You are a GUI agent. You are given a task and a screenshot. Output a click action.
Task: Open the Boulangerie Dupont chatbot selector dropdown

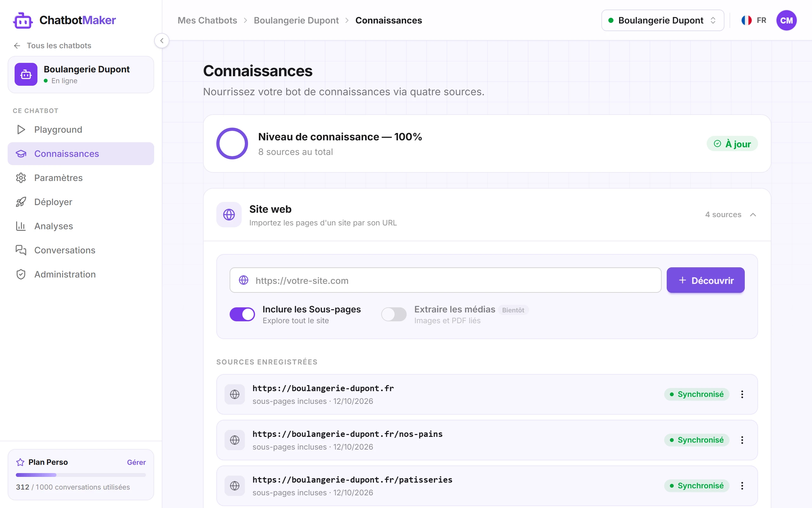662,21
